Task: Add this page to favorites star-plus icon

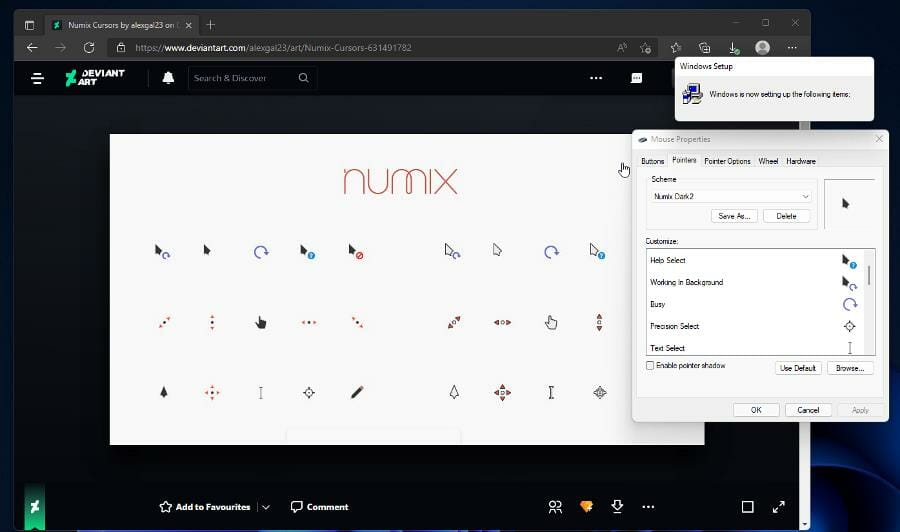Action: tap(646, 48)
